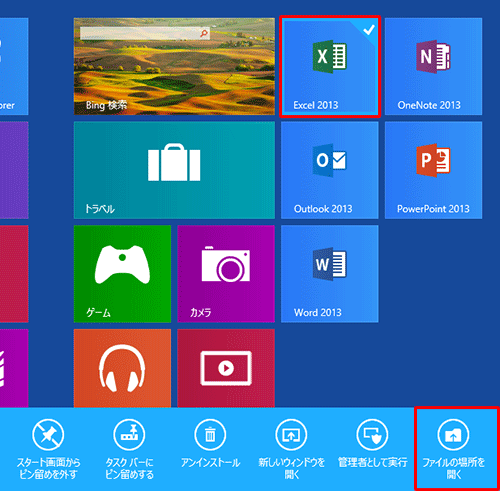The height and width of the screenshot is (491, 500).
Task: Open the music headphones tile
Action: tap(122, 368)
